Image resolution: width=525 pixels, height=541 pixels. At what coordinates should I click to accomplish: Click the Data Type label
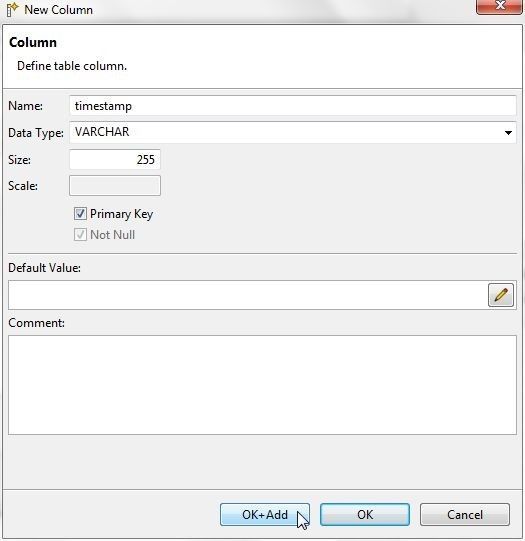pyautogui.click(x=36, y=133)
